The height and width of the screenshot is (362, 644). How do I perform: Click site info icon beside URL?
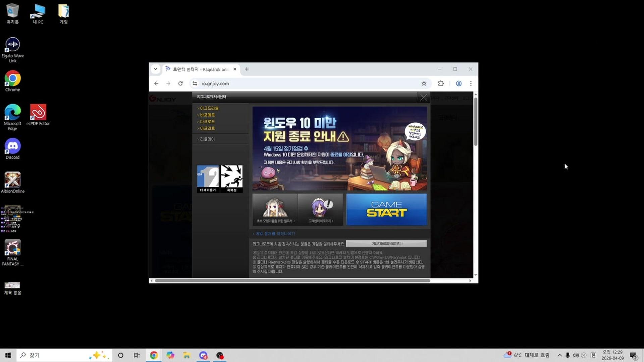click(195, 83)
